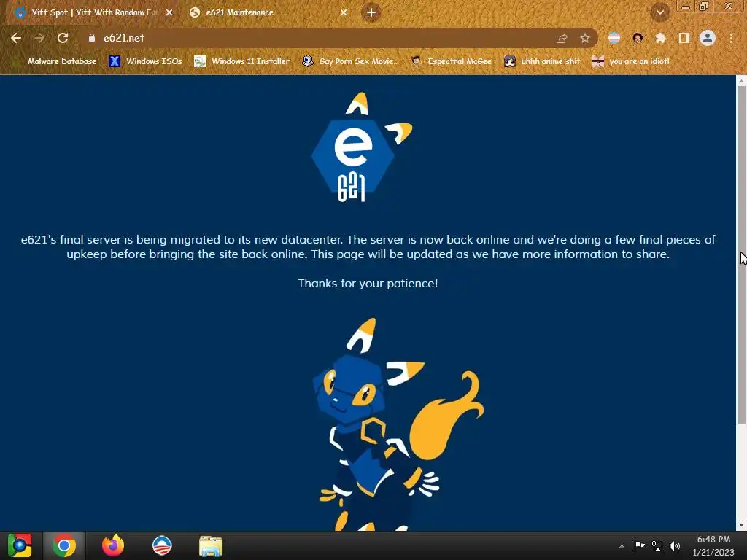Expand the tab search dropdown arrow
This screenshot has width=747, height=560.
[x=659, y=12]
